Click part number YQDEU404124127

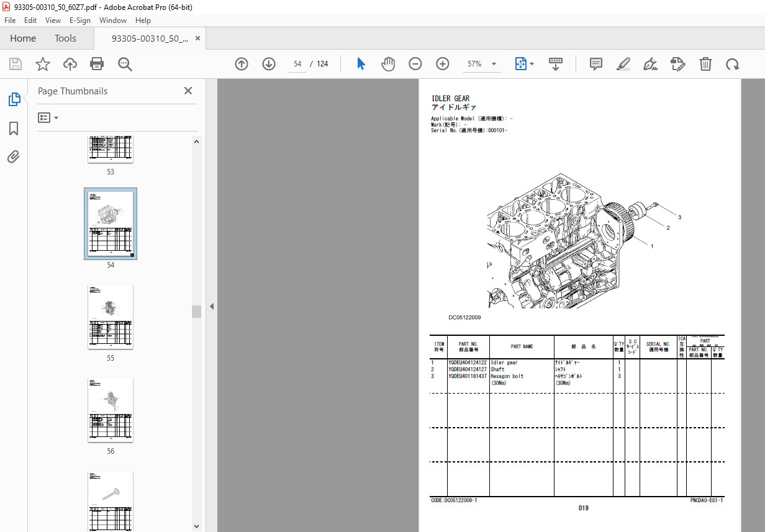pos(468,369)
